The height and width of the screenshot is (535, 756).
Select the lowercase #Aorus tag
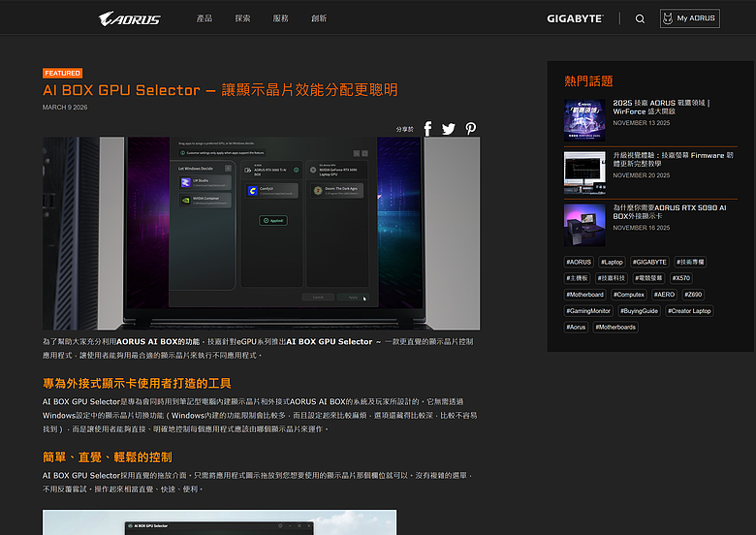click(576, 328)
